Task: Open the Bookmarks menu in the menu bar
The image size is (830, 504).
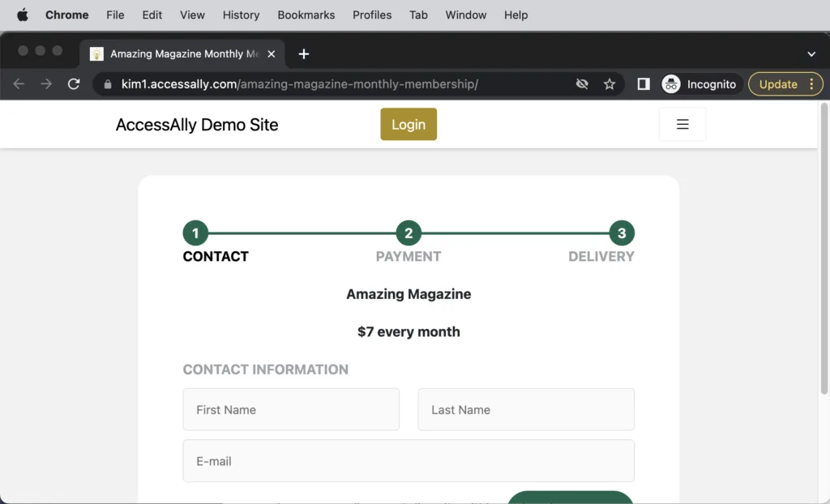Action: 306,15
